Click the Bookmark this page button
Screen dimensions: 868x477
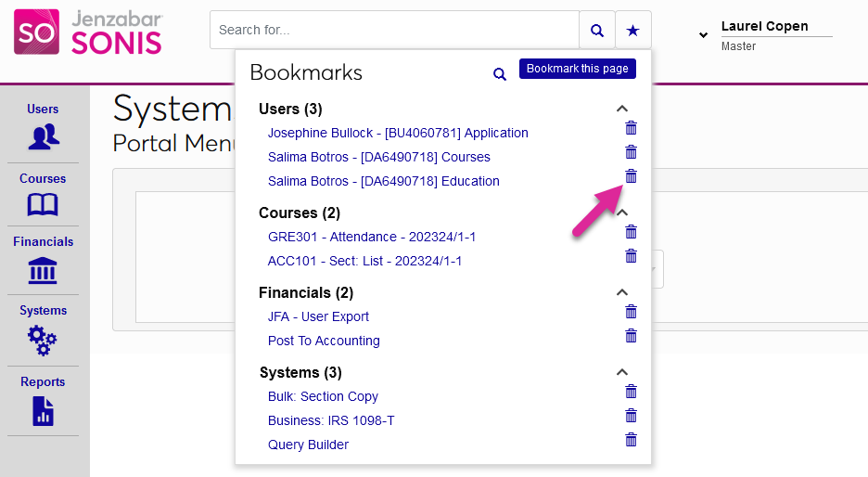[577, 69]
